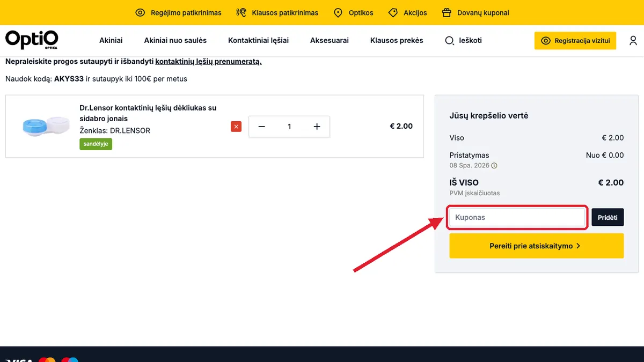Increase item quantity with plus button
644x362 pixels.
click(317, 127)
